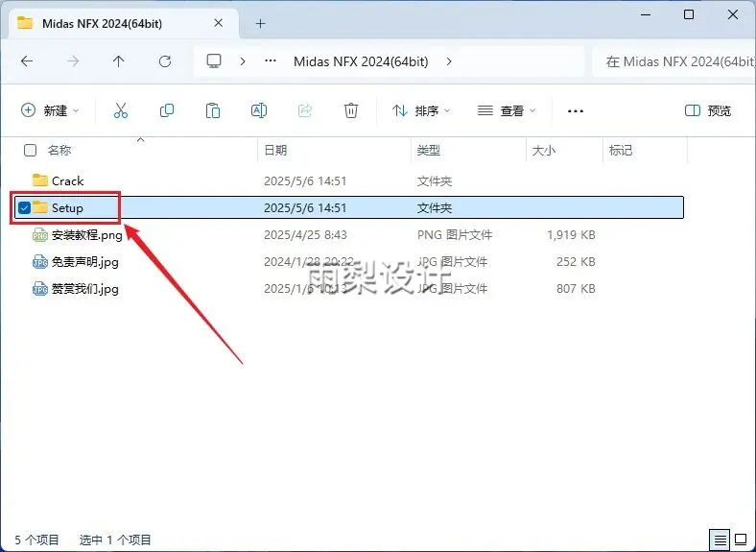Go up one folder level
Image resolution: width=756 pixels, height=552 pixels.
pyautogui.click(x=119, y=61)
